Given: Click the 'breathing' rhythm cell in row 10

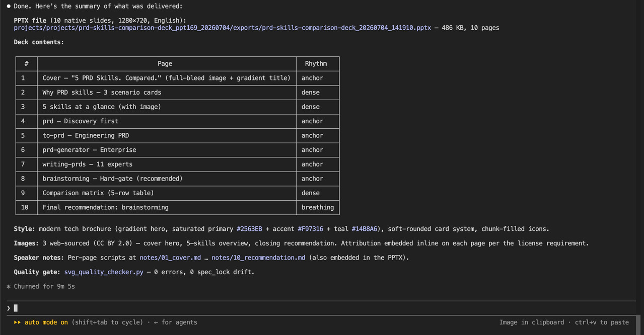Looking at the screenshot, I should click(318, 207).
